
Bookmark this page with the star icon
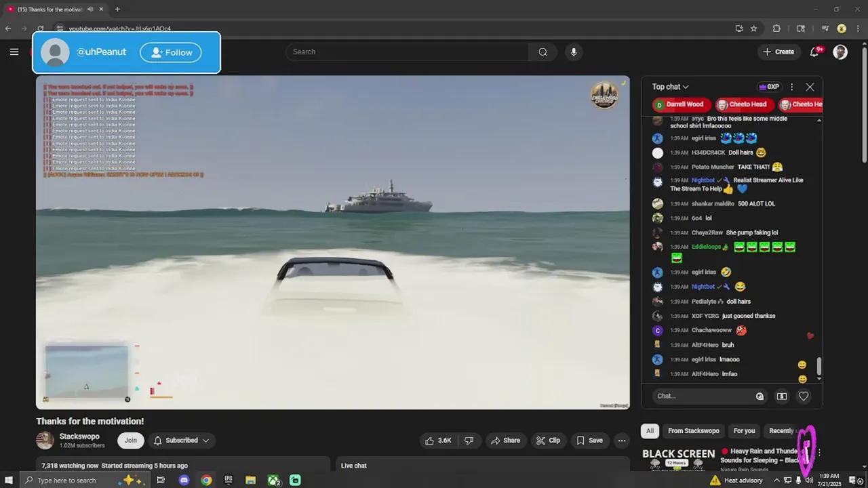(753, 28)
